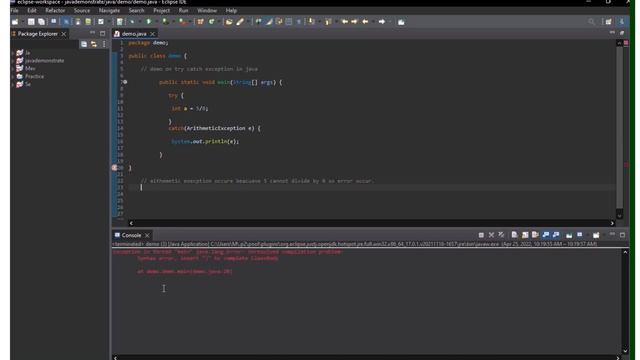Open Package Explorer view menu (three dots)
The height and width of the screenshot is (360, 640).
point(104,44)
